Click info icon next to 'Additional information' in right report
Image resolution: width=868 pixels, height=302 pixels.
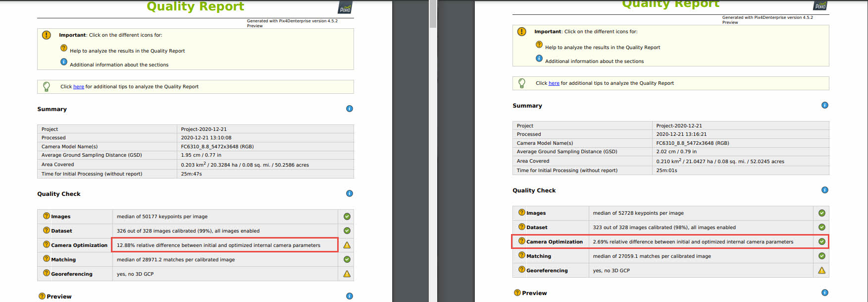(539, 59)
